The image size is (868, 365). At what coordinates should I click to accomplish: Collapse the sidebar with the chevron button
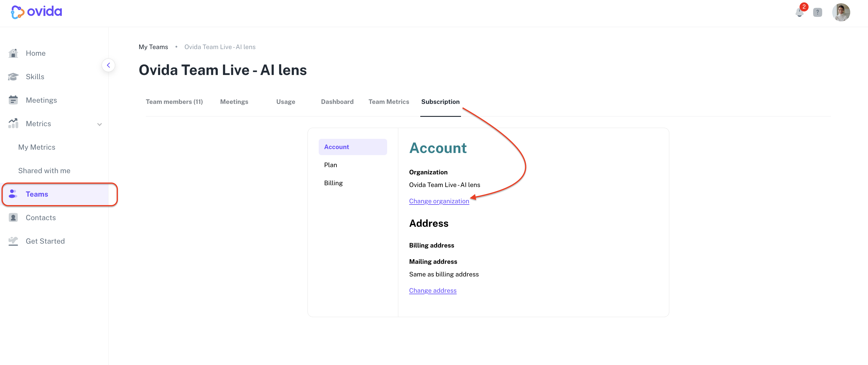108,65
